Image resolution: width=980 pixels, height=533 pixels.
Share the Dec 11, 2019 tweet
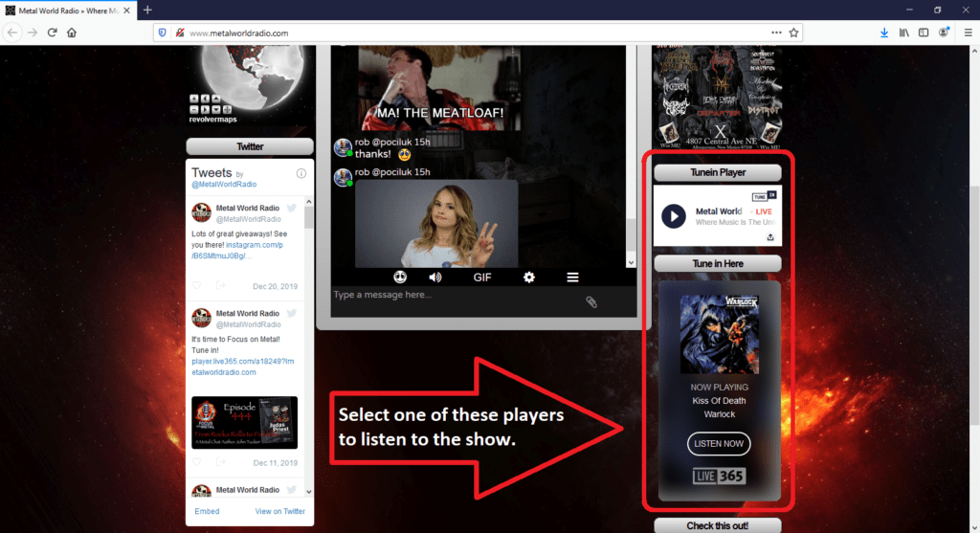pos(220,462)
